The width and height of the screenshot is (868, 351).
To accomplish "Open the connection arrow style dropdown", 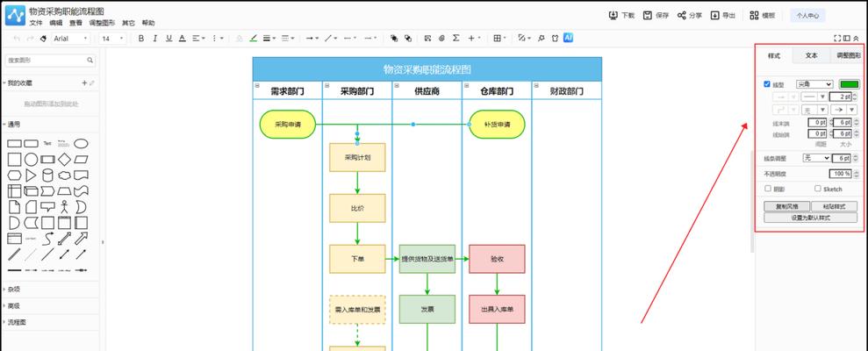I will coord(312,39).
